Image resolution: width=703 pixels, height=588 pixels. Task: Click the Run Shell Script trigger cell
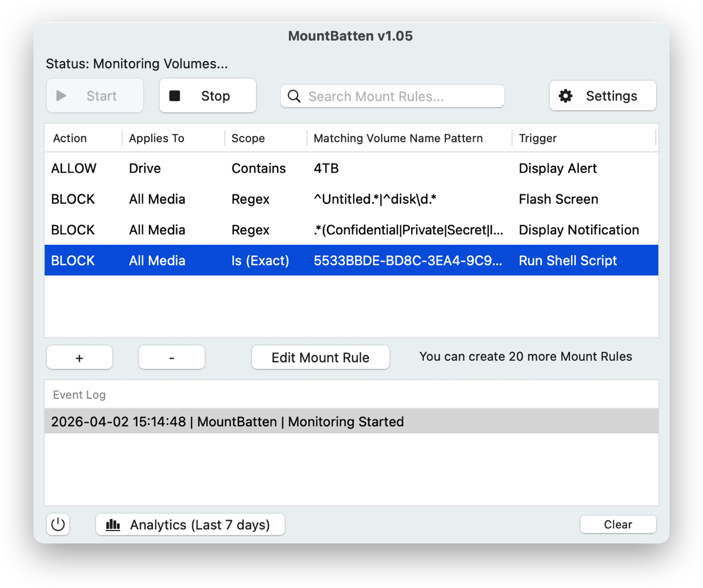pos(568,260)
